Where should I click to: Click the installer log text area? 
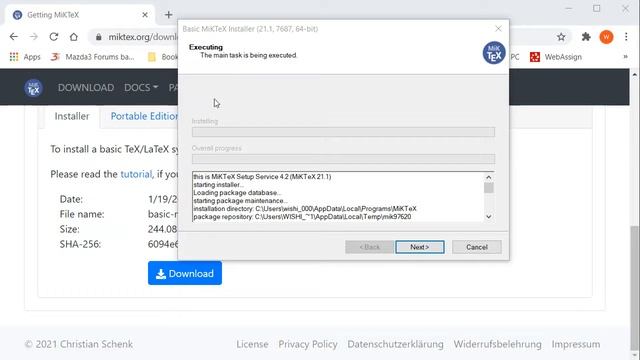pyautogui.click(x=338, y=197)
